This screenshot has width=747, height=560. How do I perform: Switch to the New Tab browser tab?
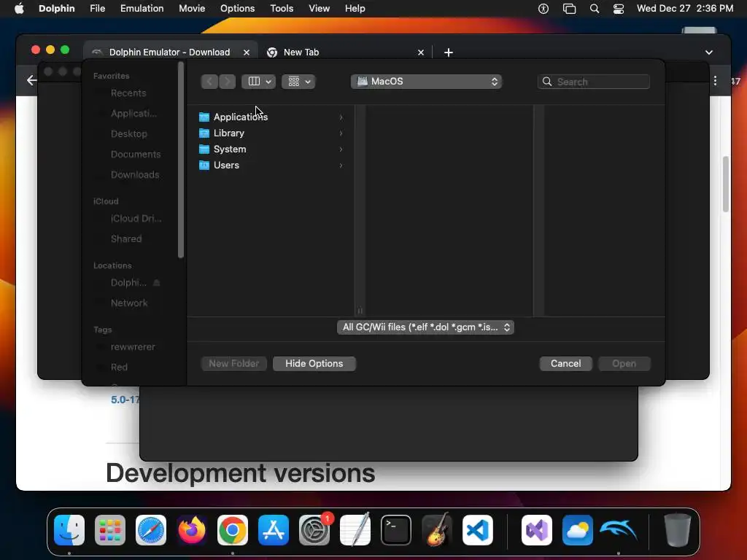[345, 52]
